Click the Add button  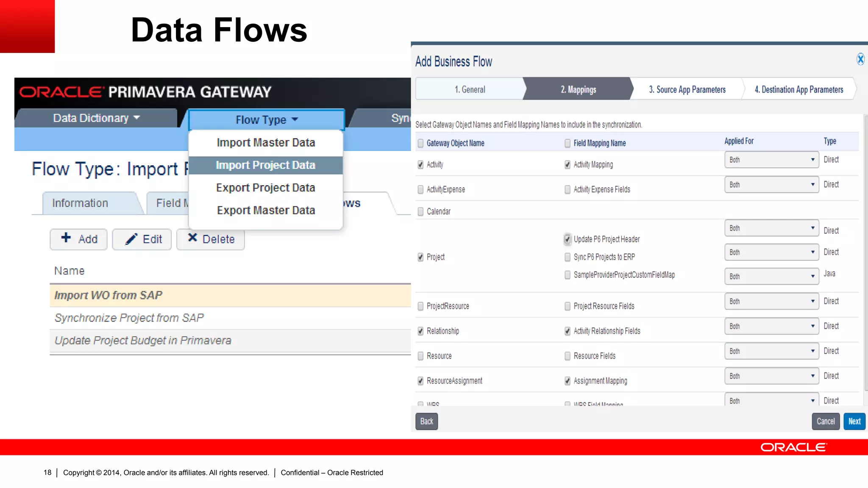(79, 239)
